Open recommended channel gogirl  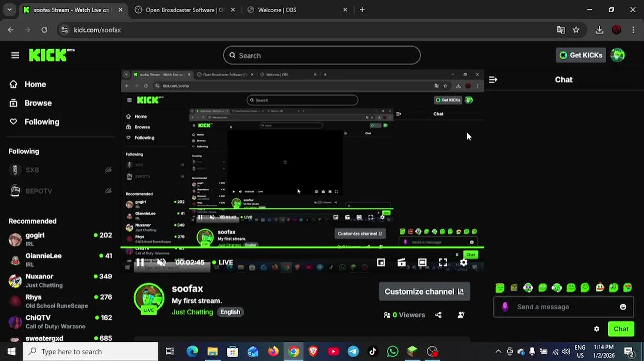[60, 239]
